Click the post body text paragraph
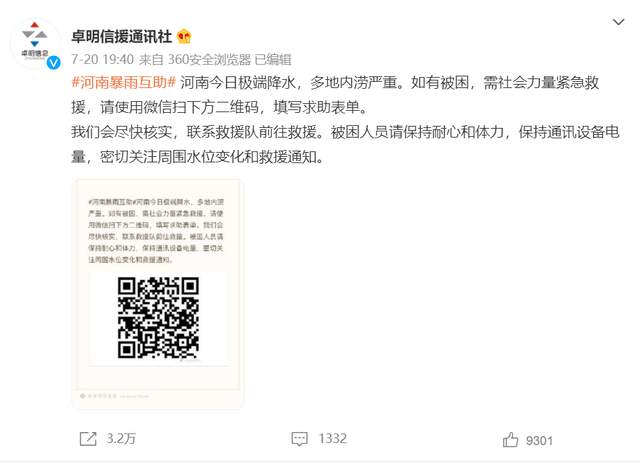 [346, 120]
